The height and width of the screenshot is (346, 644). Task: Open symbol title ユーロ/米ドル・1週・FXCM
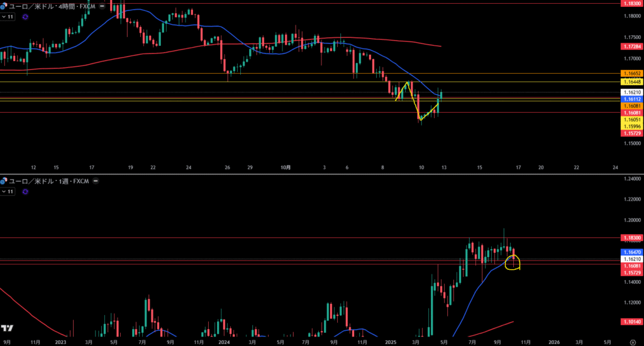47,181
